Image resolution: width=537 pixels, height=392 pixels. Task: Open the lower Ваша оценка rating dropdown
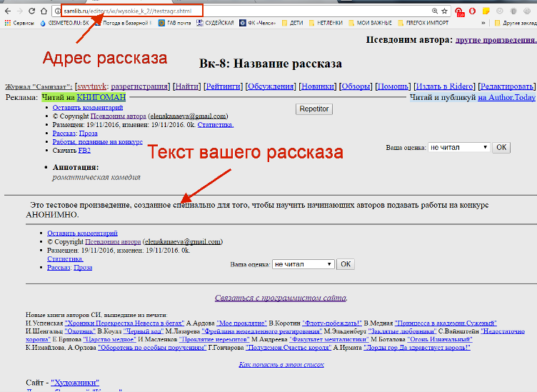303,264
